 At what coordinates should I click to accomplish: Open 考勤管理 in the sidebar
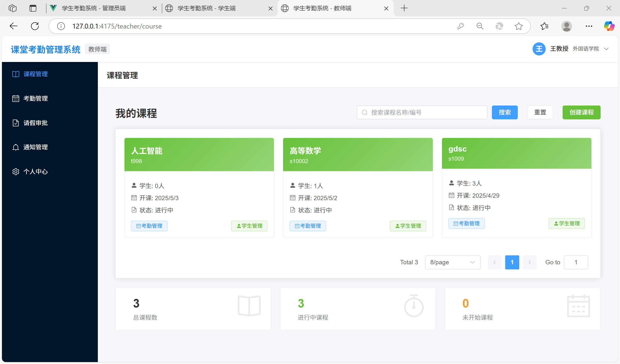[35, 98]
